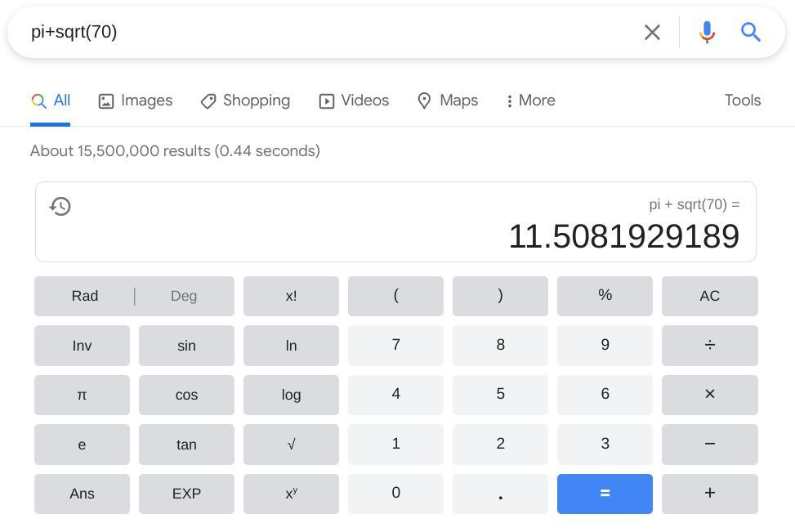This screenshot has width=795, height=532.
Task: Expand the More search options menu
Action: pos(530,101)
